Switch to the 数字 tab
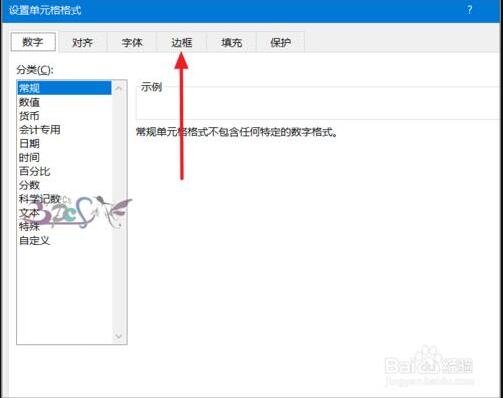The height and width of the screenshot is (398, 503). [33, 42]
